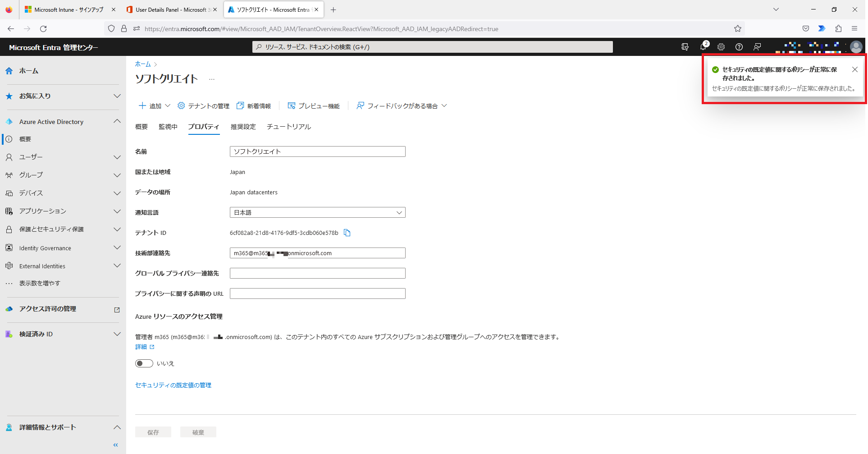Click the External Identities icon
The width and height of the screenshot is (868, 454).
9,266
